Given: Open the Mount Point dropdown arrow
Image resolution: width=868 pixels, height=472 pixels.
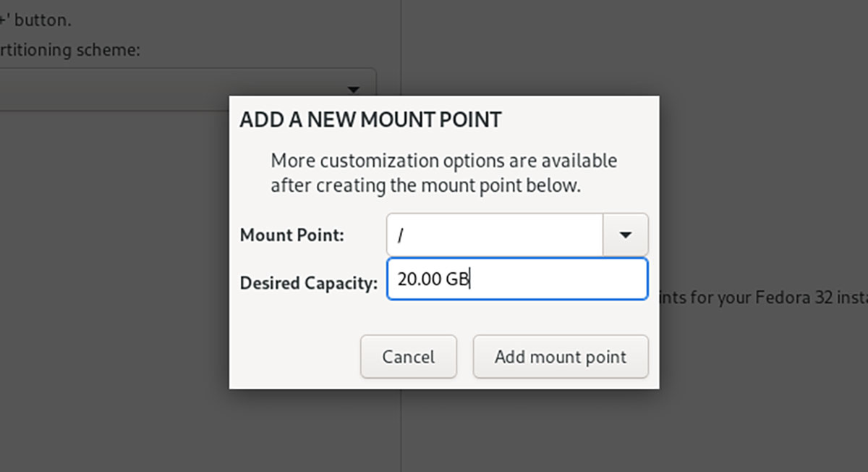Looking at the screenshot, I should (x=626, y=235).
